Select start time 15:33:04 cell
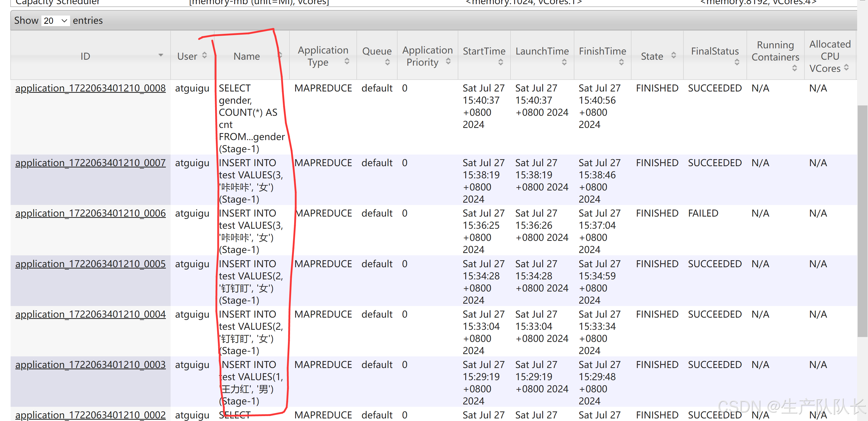Viewport: 868px width, 421px height. (x=484, y=332)
